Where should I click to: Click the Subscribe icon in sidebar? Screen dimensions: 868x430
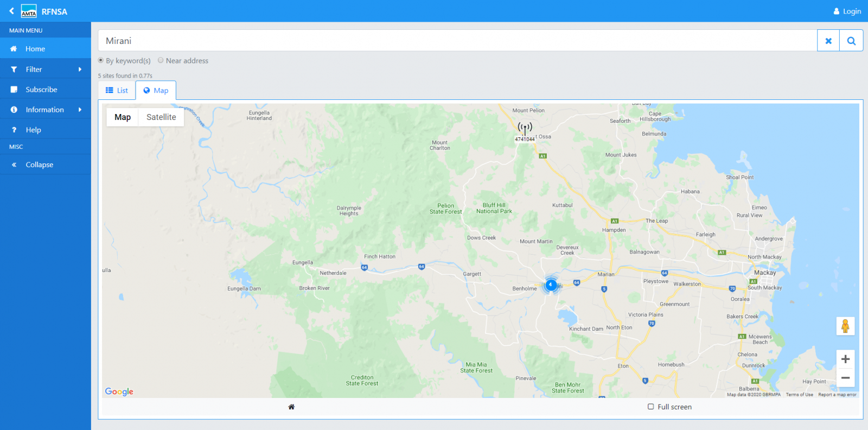click(x=14, y=90)
